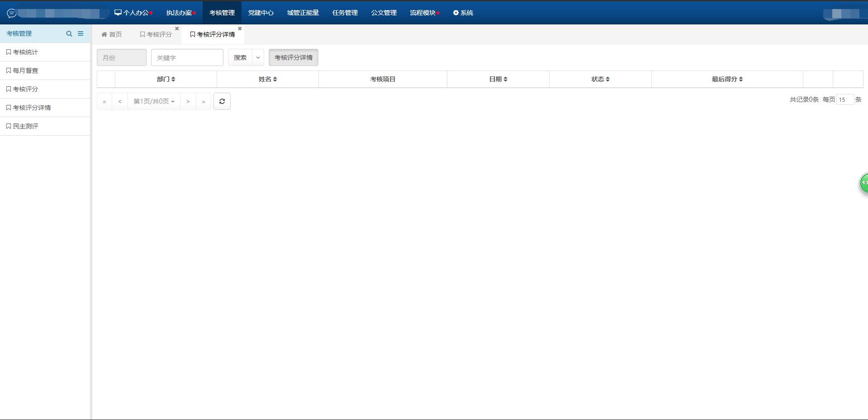Open 民主测评 in the sidebar
Screen dimensions: 868x420
(x=26, y=126)
